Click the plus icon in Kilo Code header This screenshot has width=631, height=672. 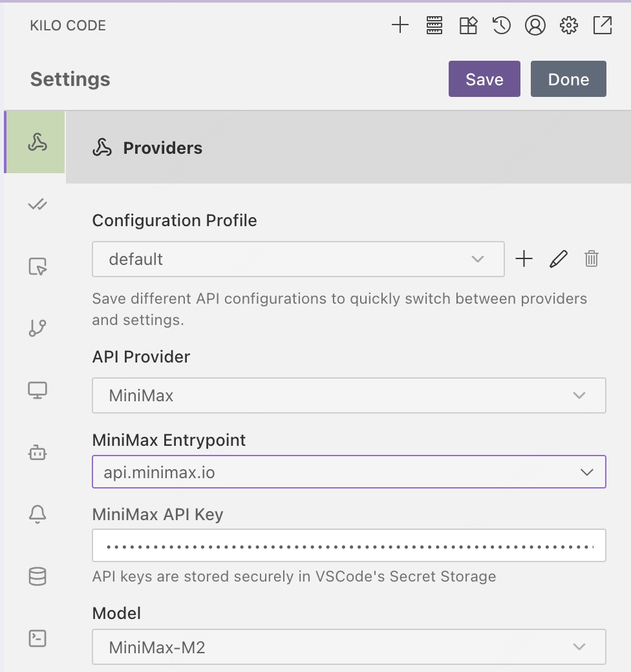(400, 26)
